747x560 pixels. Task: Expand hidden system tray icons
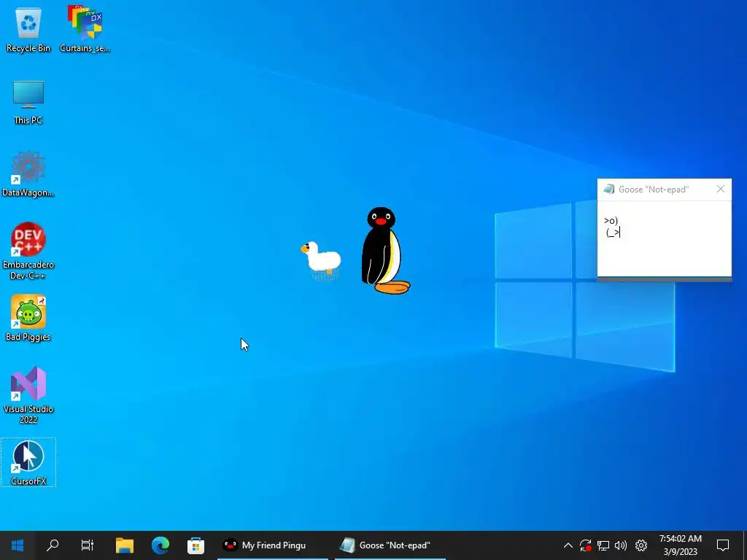(568, 545)
